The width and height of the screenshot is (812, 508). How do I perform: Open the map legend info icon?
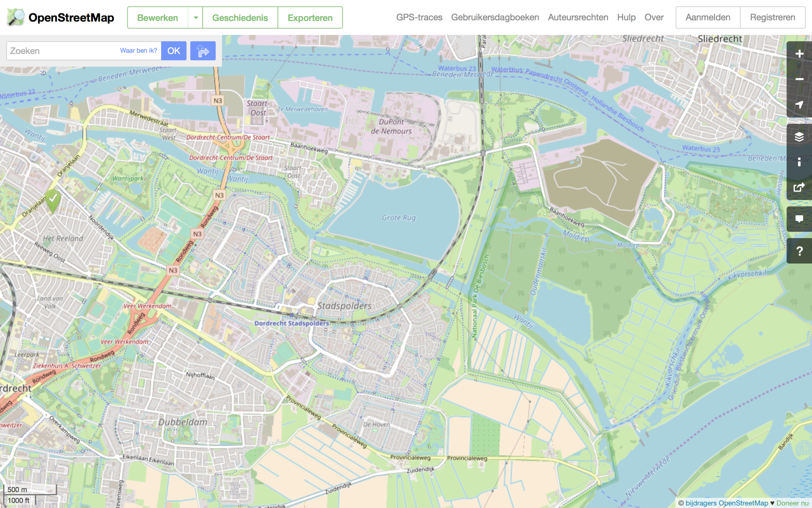799,162
